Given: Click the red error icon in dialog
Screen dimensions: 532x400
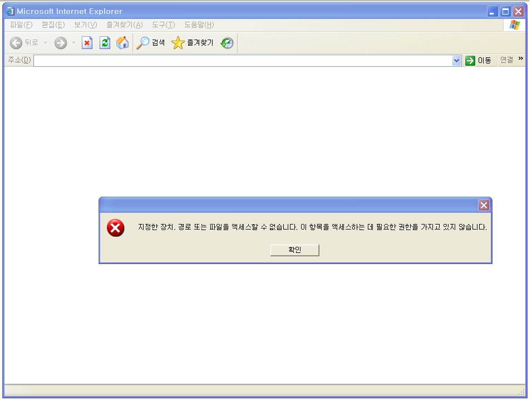Looking at the screenshot, I should [115, 228].
